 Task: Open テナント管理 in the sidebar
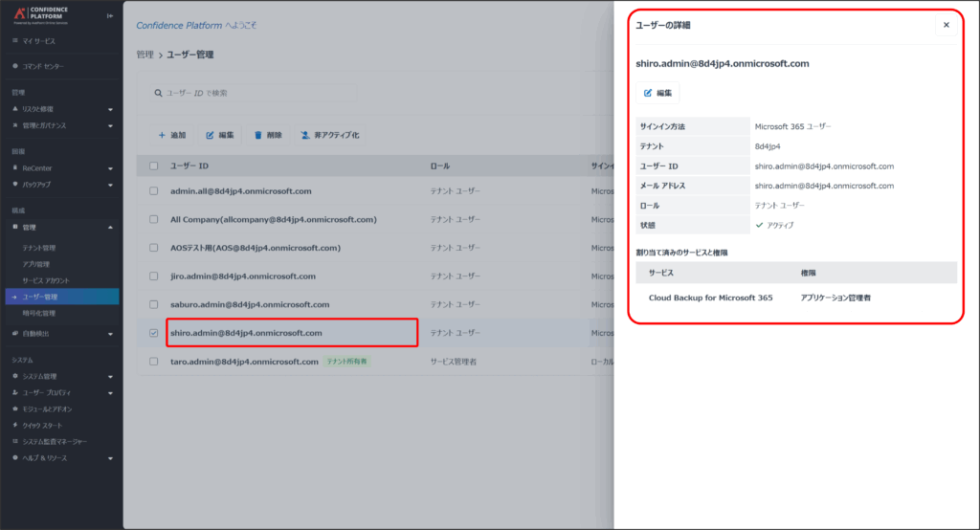pos(39,248)
